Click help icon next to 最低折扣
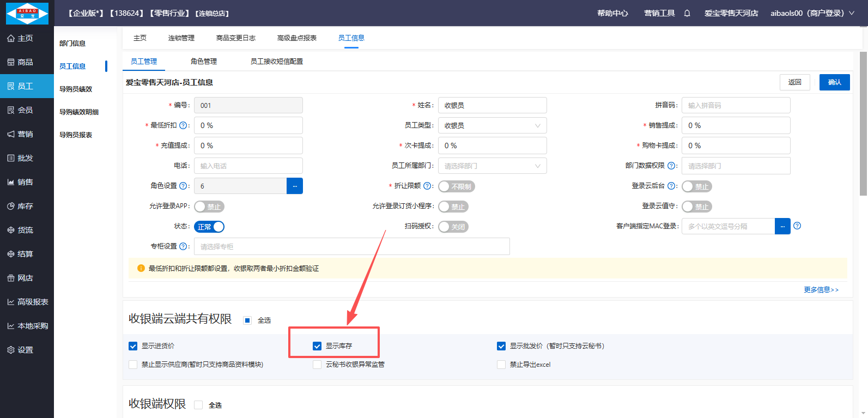The image size is (868, 418). (x=183, y=125)
